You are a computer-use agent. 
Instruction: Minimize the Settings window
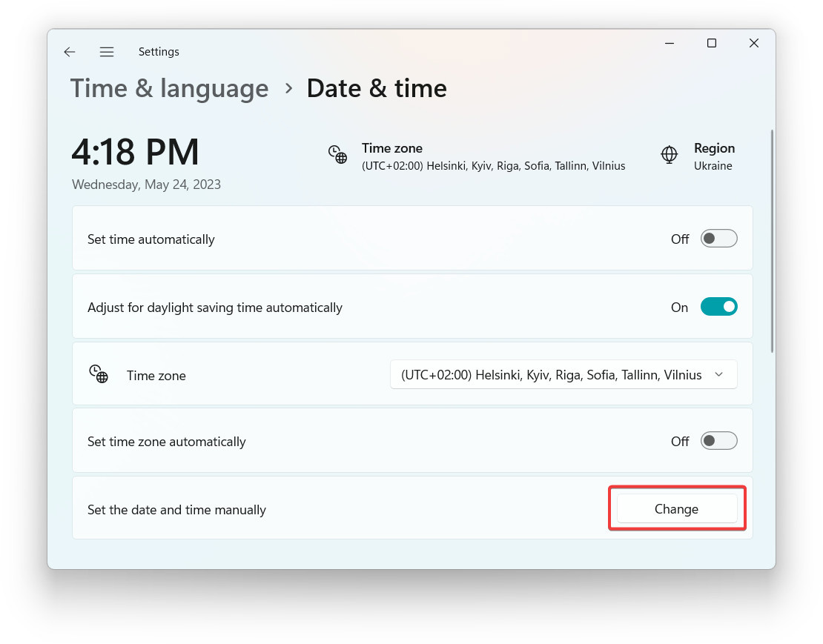click(670, 43)
